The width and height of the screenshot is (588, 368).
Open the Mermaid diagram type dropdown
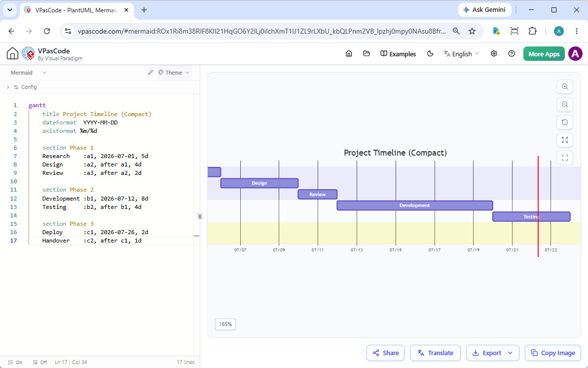29,73
